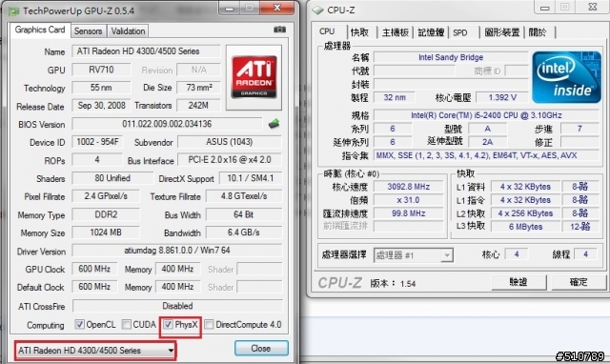Toggle the PhysX checkbox
This screenshot has width=610, height=364.
point(168,324)
